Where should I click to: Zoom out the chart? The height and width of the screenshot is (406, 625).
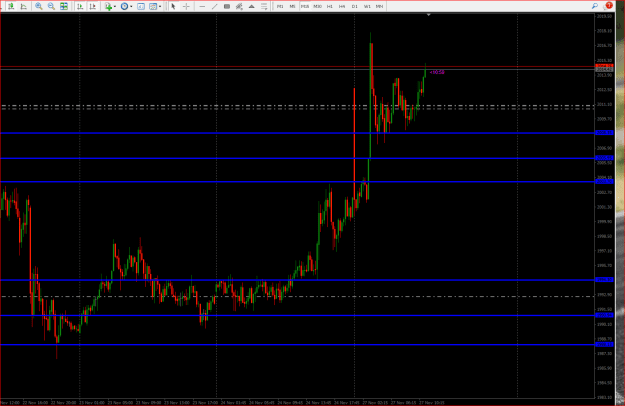[51, 6]
